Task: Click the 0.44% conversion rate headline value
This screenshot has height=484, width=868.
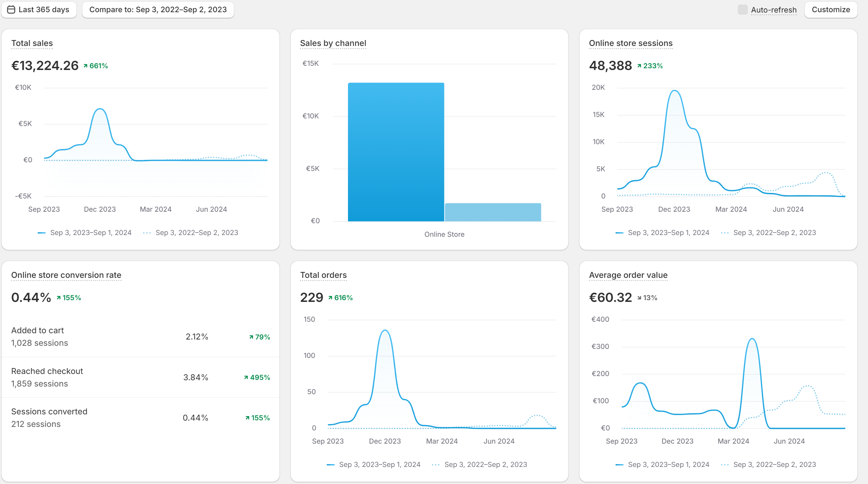Action: 31,297
